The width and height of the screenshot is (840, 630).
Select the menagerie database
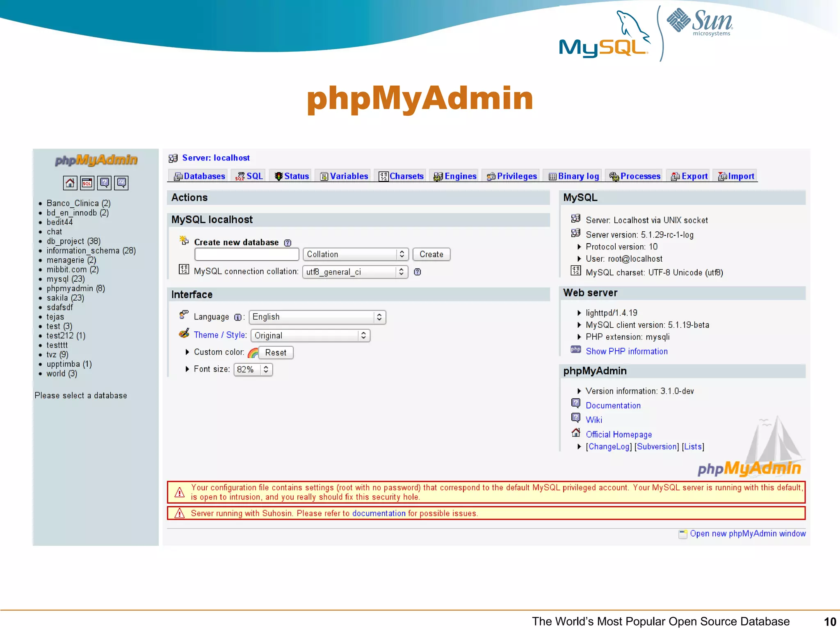(x=71, y=260)
